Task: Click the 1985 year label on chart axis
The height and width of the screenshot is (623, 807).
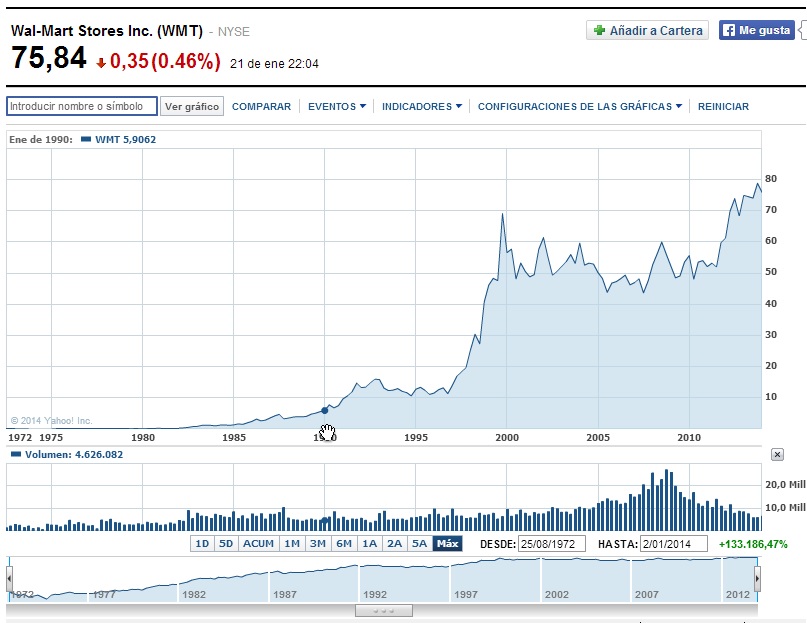Action: coord(234,438)
